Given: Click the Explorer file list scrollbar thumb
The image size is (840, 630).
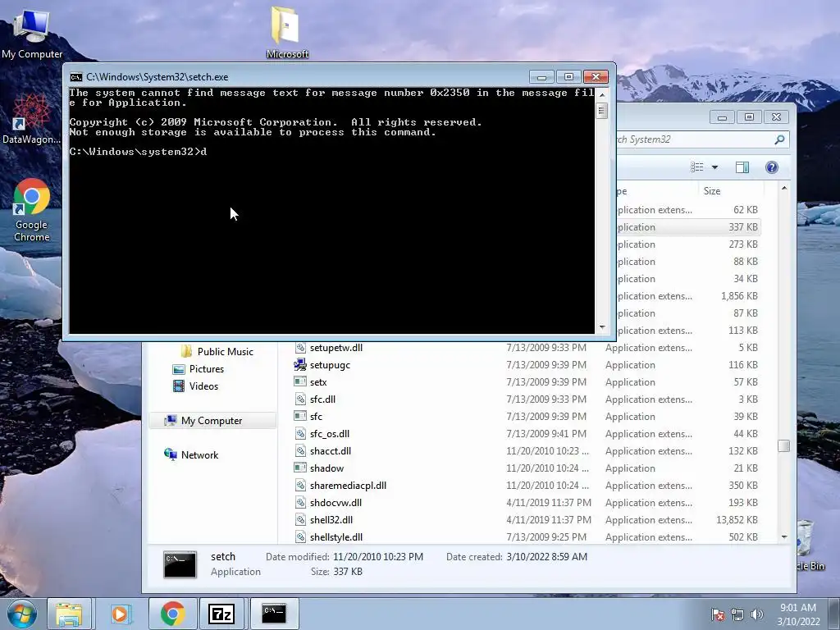Looking at the screenshot, I should tap(783, 445).
